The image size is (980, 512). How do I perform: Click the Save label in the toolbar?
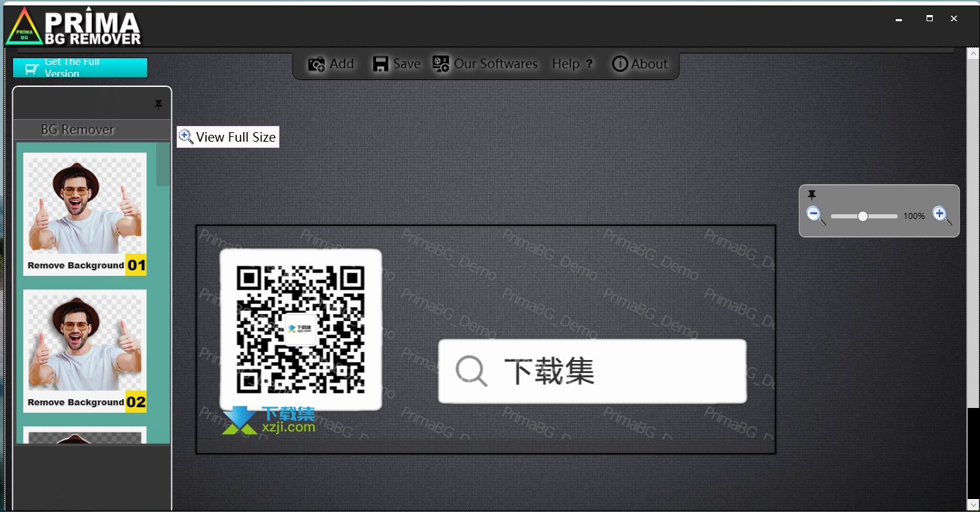[x=407, y=64]
